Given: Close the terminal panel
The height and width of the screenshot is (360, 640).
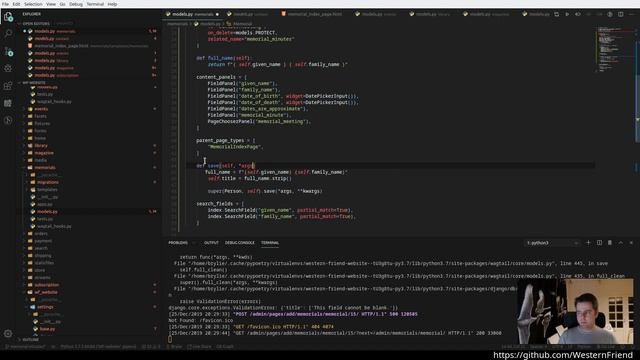Looking at the screenshot, I should pos(631,242).
